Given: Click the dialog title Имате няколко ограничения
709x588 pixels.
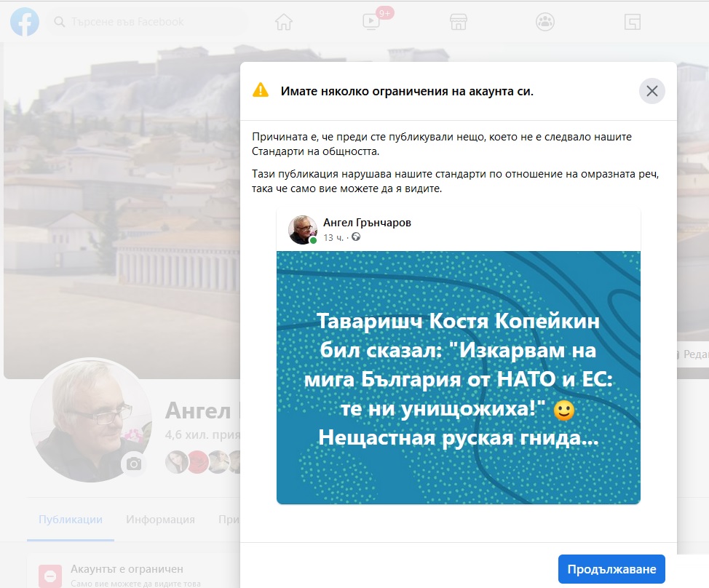Looking at the screenshot, I should [407, 91].
